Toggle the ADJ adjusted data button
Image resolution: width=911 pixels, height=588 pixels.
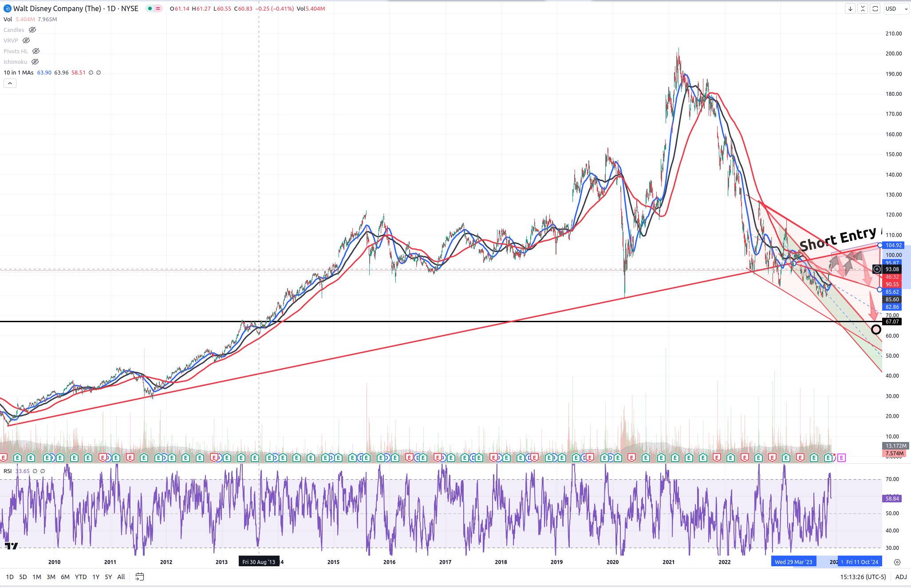point(901,577)
